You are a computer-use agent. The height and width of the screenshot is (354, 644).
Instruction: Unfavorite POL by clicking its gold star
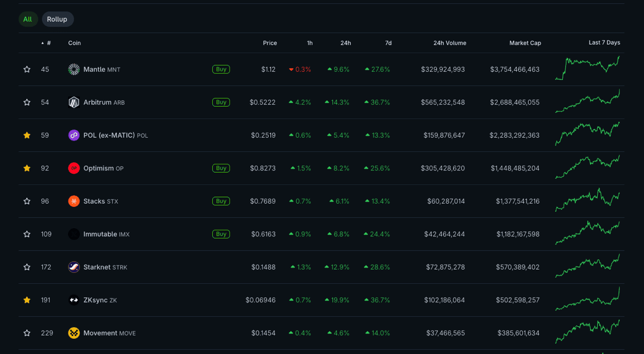tap(27, 135)
